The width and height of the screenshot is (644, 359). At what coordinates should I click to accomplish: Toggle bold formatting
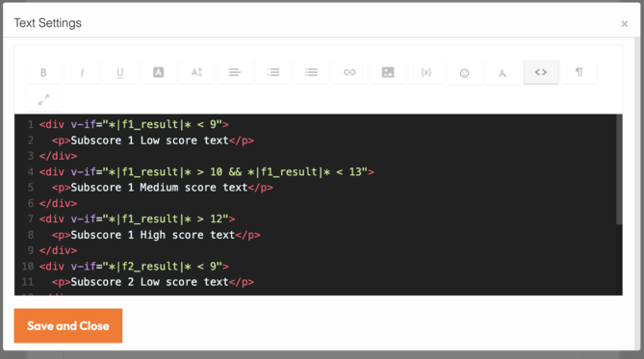point(43,72)
